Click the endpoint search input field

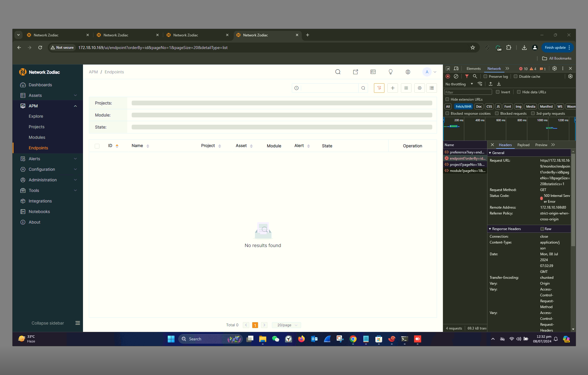[x=329, y=88]
